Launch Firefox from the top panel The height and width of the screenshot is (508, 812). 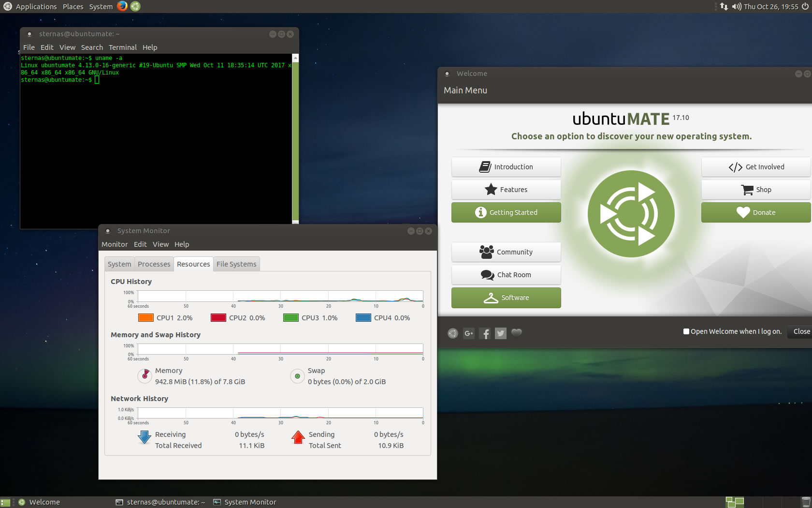122,6
